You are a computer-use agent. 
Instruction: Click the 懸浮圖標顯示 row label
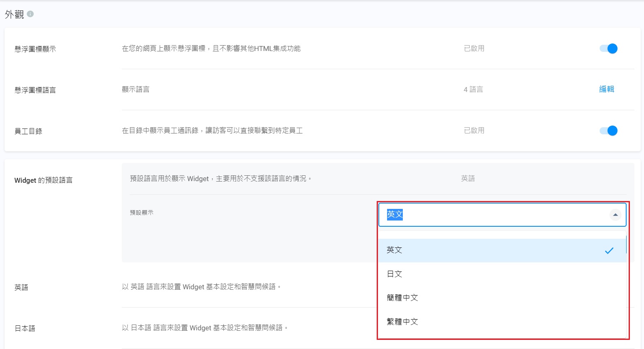[35, 49]
